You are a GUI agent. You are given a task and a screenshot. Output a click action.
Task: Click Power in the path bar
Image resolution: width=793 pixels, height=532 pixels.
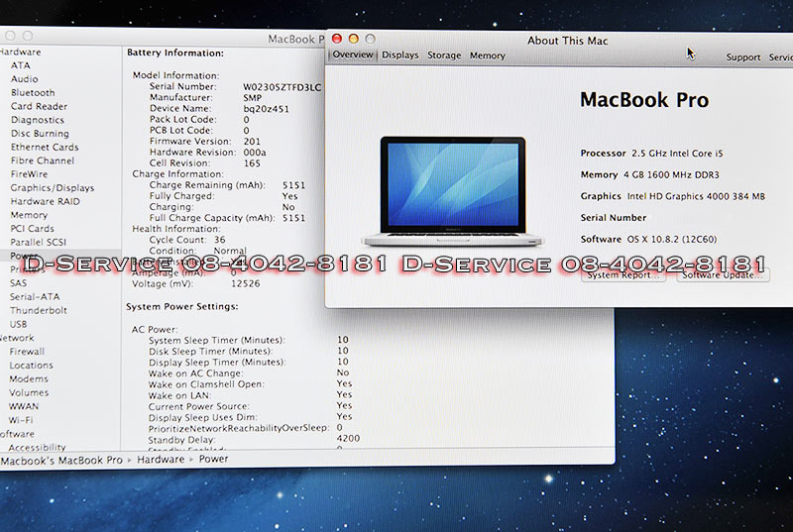click(213, 459)
